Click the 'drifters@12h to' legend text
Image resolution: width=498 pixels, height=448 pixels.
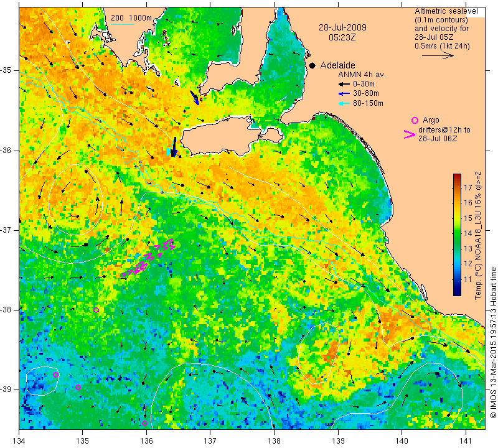444,130
